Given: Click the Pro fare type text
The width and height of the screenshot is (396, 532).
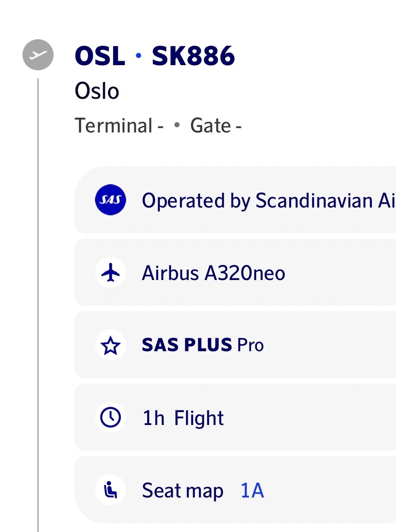Looking at the screenshot, I should (x=250, y=345).
